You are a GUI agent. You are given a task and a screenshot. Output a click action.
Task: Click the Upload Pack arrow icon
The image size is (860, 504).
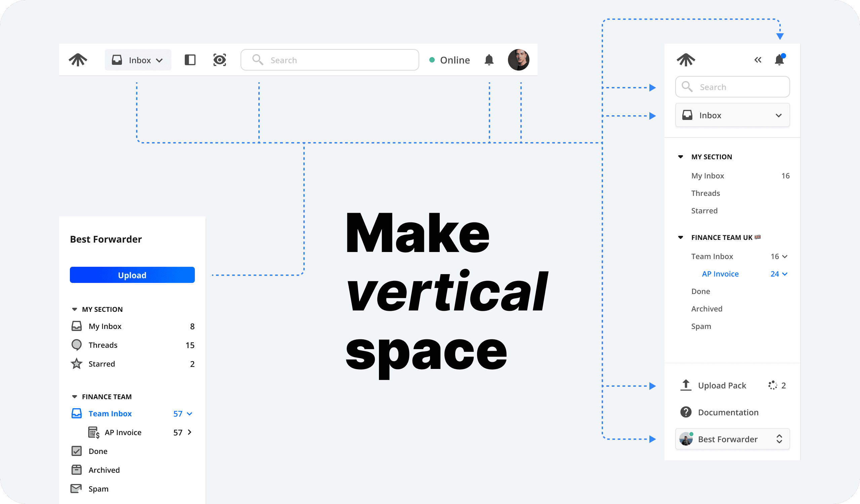click(686, 385)
